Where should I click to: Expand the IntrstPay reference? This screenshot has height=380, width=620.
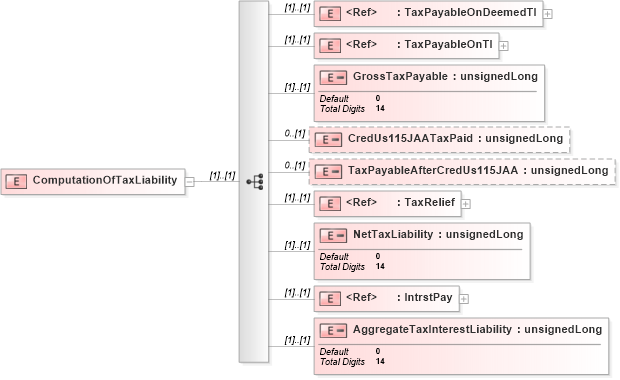coord(464,299)
